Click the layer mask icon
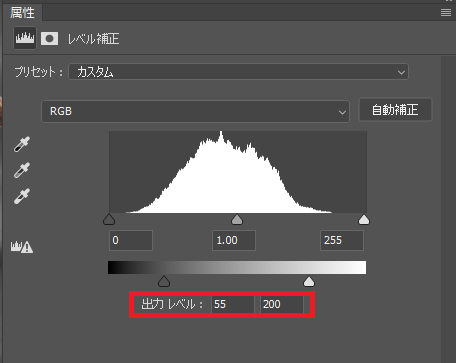 [50, 39]
